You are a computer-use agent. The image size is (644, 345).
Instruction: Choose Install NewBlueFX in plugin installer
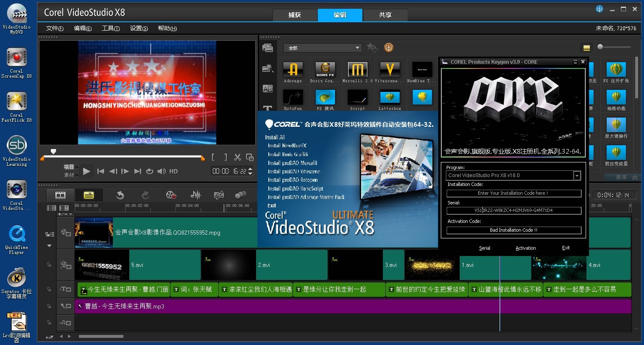pos(287,146)
